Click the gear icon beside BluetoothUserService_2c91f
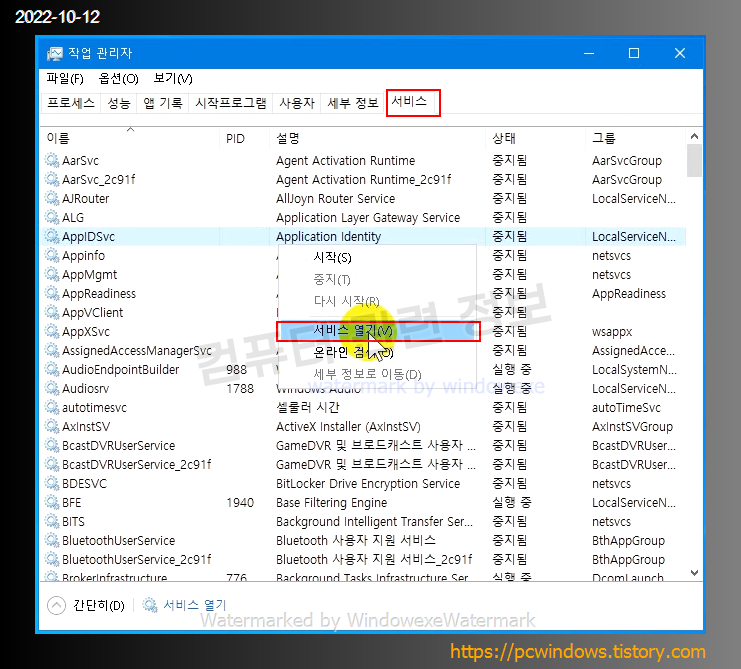 pyautogui.click(x=52, y=559)
